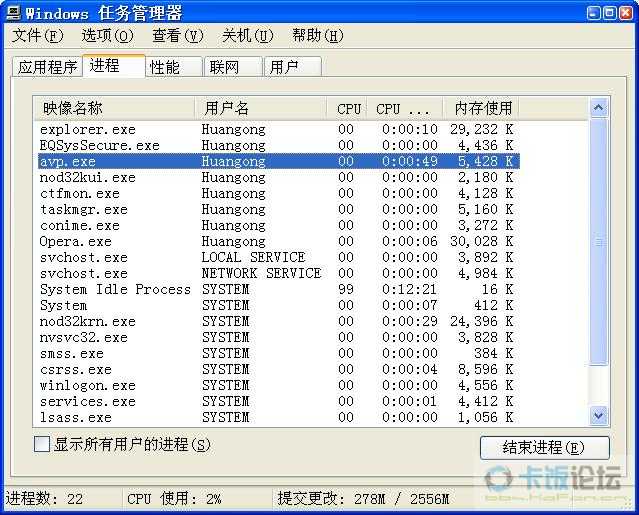Minimize the Task Manager window

pyautogui.click(x=593, y=13)
